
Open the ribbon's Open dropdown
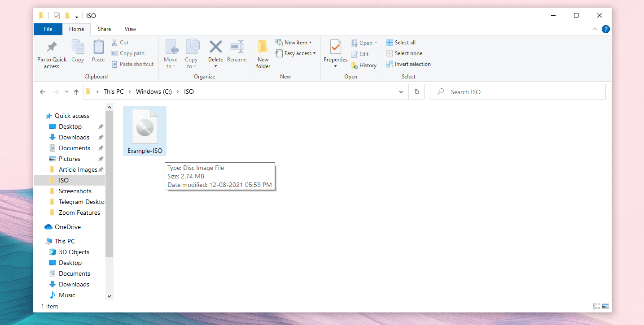click(x=364, y=43)
